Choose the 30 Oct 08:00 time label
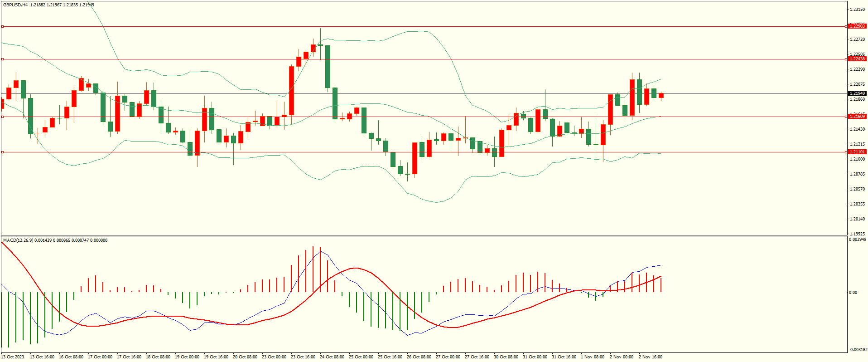The width and height of the screenshot is (868, 362). (506, 357)
